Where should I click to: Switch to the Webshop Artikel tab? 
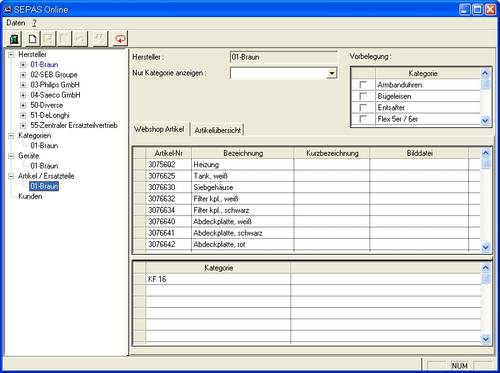tap(159, 129)
